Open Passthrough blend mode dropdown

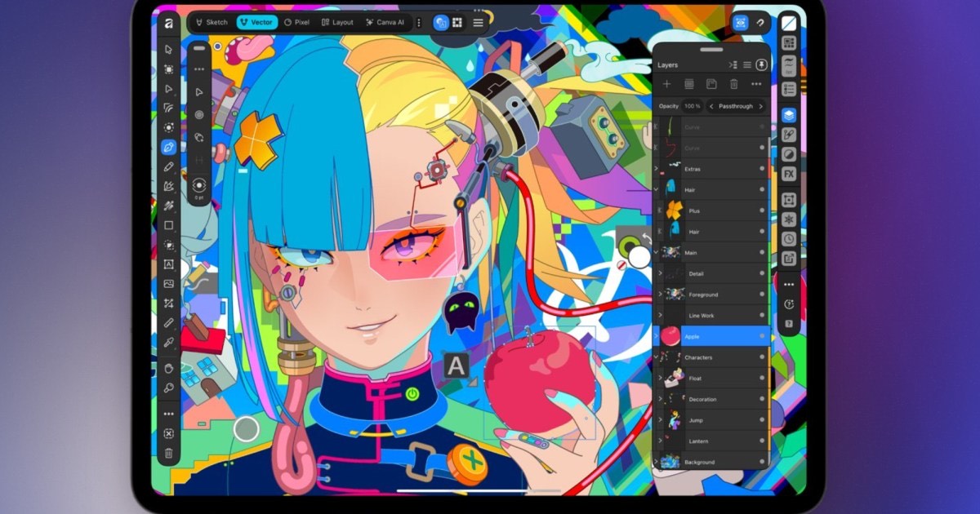(x=736, y=106)
